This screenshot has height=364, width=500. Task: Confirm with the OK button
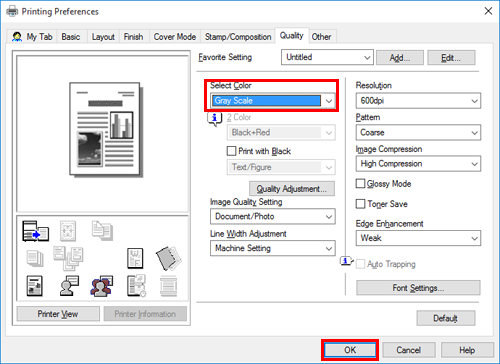(350, 350)
